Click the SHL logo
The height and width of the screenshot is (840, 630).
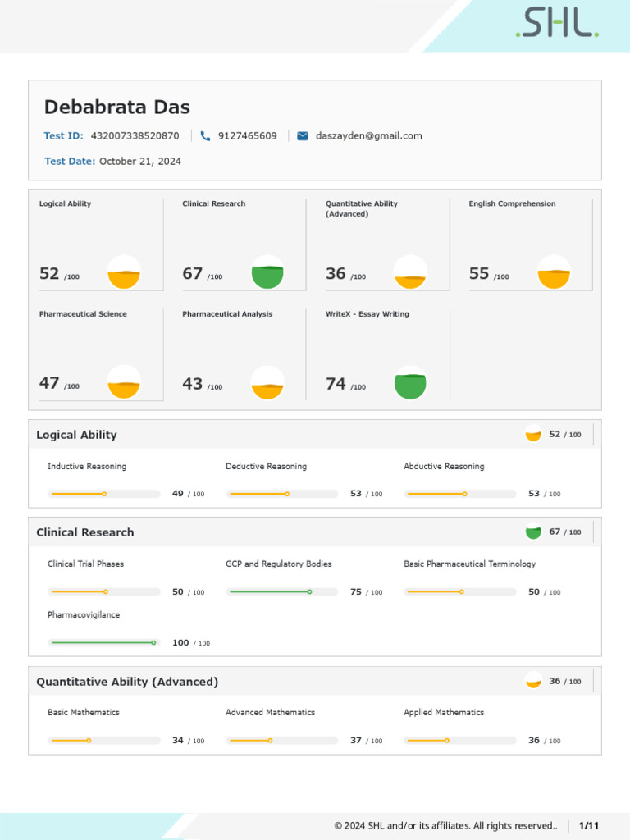(557, 24)
